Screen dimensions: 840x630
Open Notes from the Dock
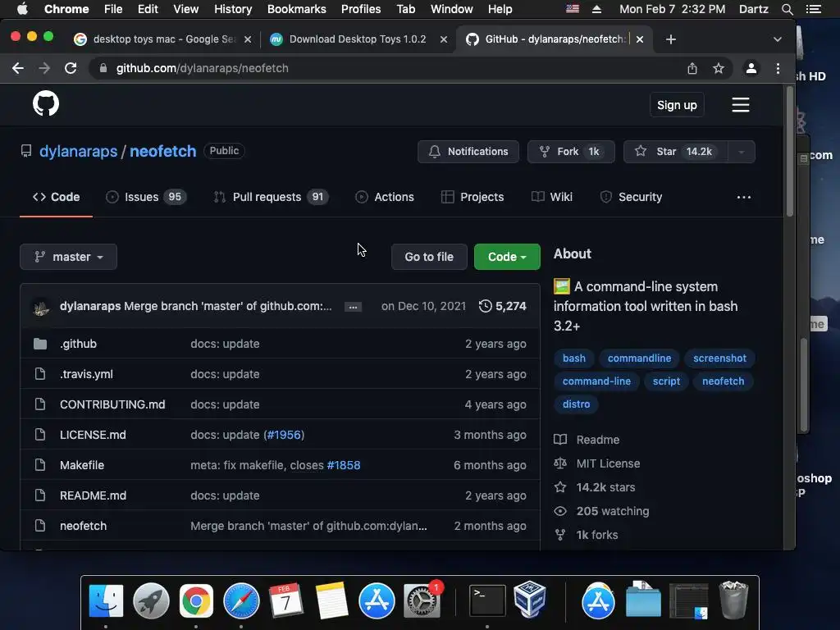[331, 600]
